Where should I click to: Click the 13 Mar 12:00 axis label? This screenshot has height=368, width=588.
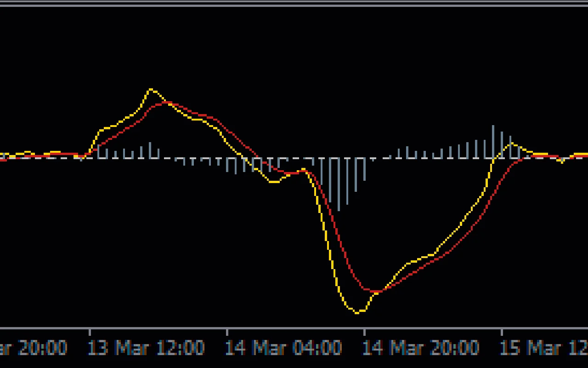pyautogui.click(x=147, y=348)
